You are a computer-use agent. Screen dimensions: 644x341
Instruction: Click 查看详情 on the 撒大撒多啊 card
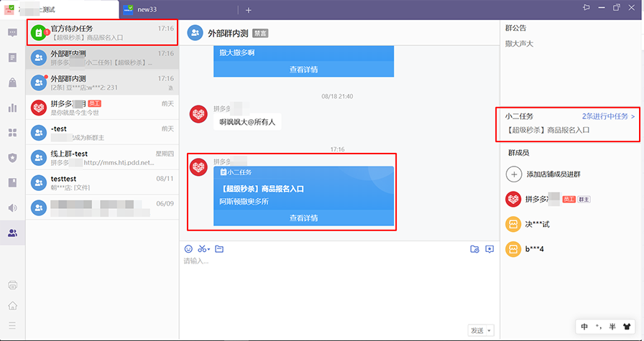pyautogui.click(x=303, y=70)
